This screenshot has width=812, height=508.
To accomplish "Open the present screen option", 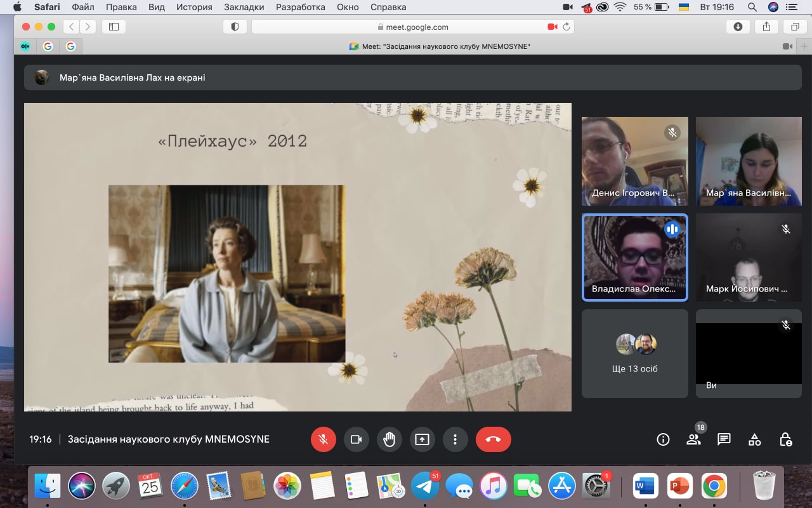I will pyautogui.click(x=422, y=439).
